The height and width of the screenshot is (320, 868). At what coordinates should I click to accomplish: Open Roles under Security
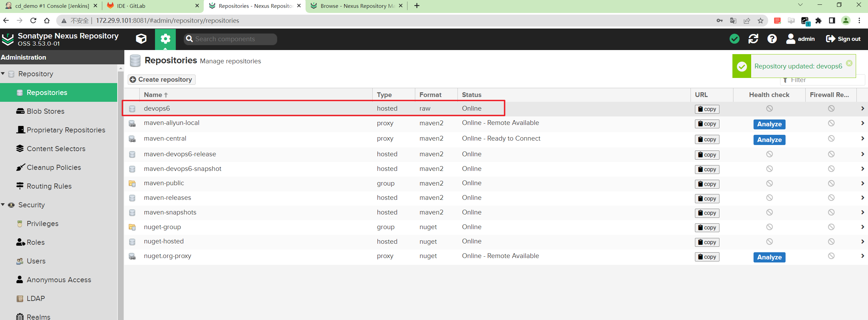pos(35,242)
